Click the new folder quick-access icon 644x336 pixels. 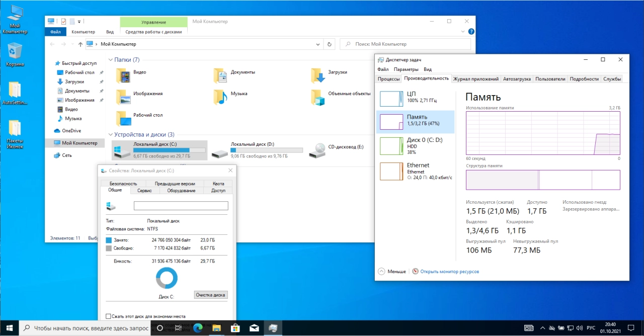[x=72, y=22]
